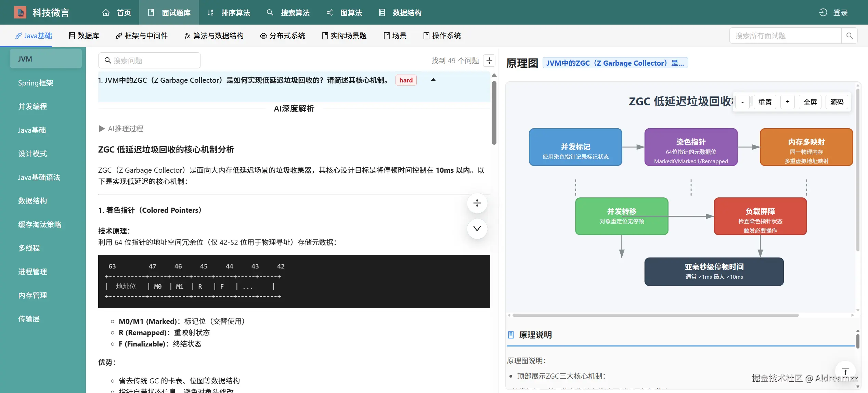Click the 并发转移 diagram node
868x393 pixels.
pyautogui.click(x=622, y=216)
